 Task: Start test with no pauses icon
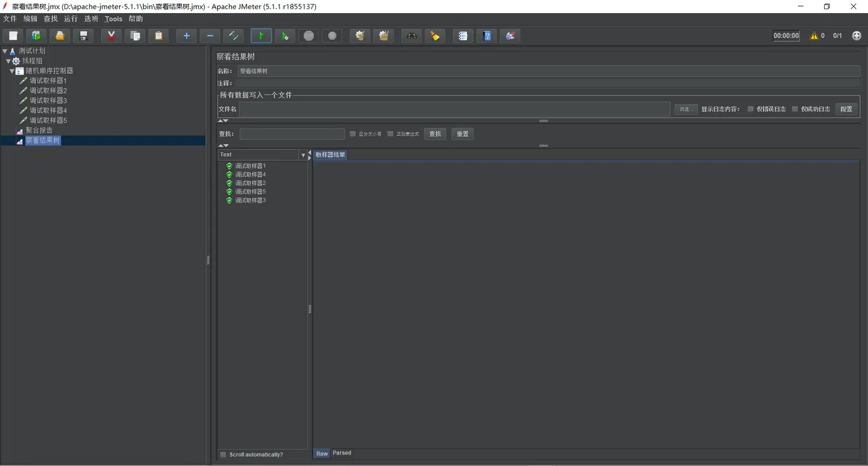coord(285,36)
